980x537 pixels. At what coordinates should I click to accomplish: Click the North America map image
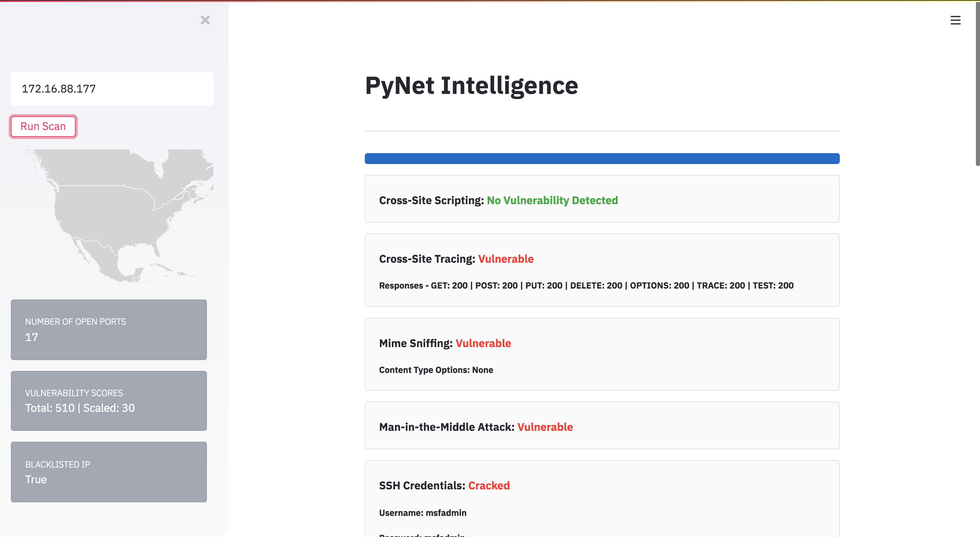[x=119, y=215]
